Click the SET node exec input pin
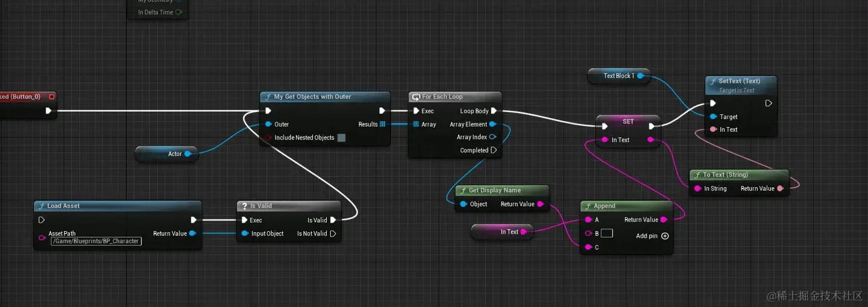This screenshot has height=307, width=868. coord(605,126)
